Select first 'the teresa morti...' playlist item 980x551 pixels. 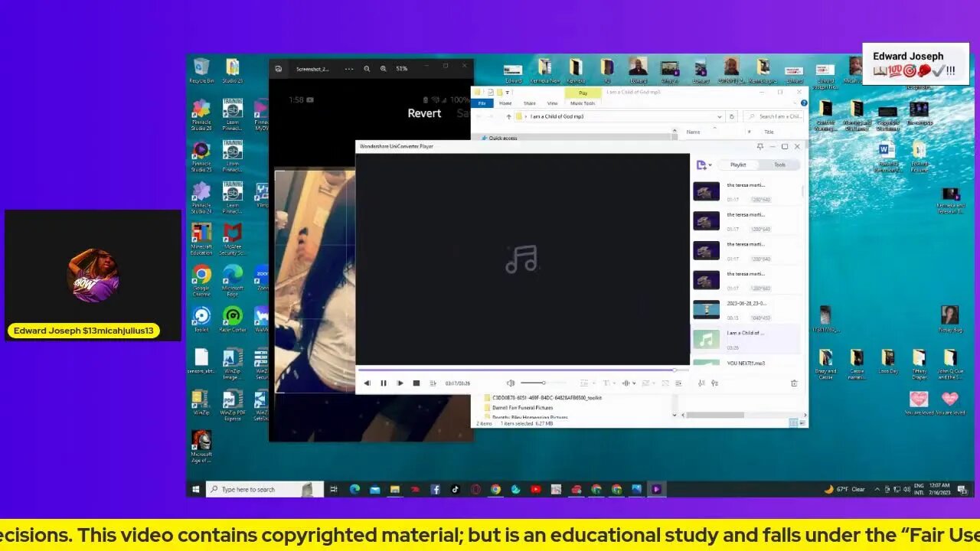click(746, 191)
